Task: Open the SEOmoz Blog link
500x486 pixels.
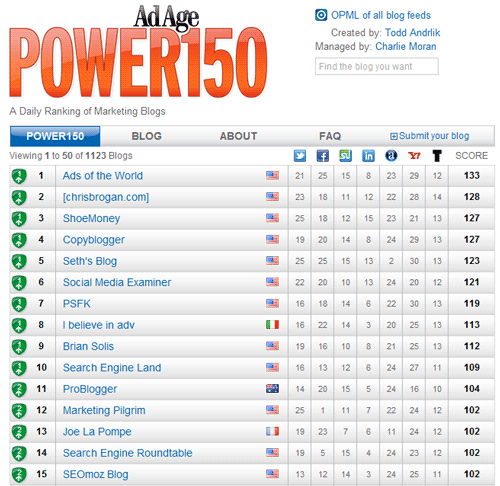Action: click(x=95, y=474)
